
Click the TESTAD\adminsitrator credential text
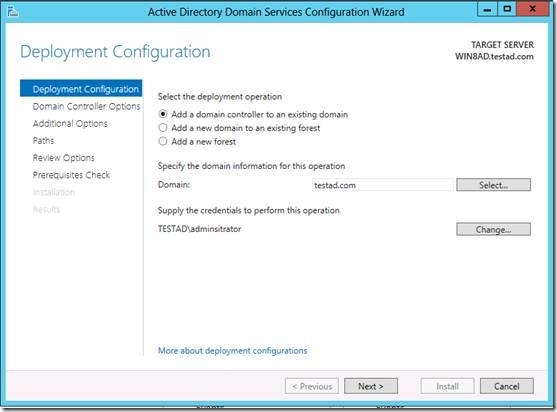tap(200, 229)
